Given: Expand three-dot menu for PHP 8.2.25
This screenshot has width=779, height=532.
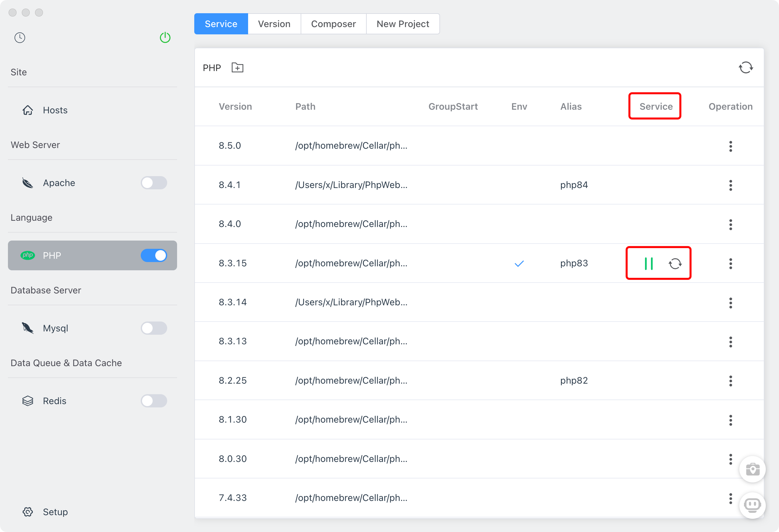Looking at the screenshot, I should 730,381.
